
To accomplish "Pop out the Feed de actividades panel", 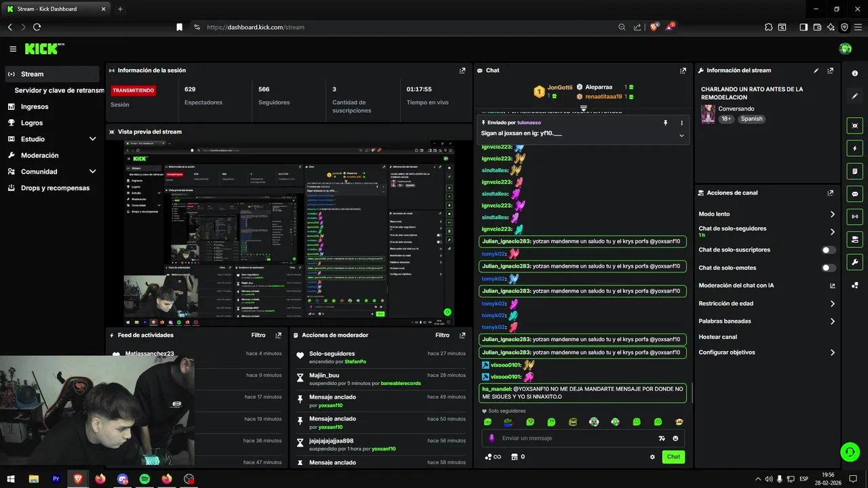I will point(278,335).
